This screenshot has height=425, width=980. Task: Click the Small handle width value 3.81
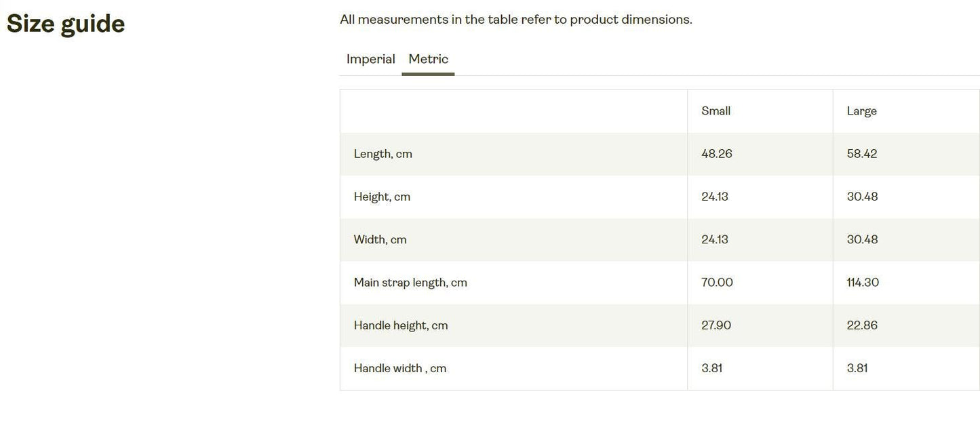(712, 369)
